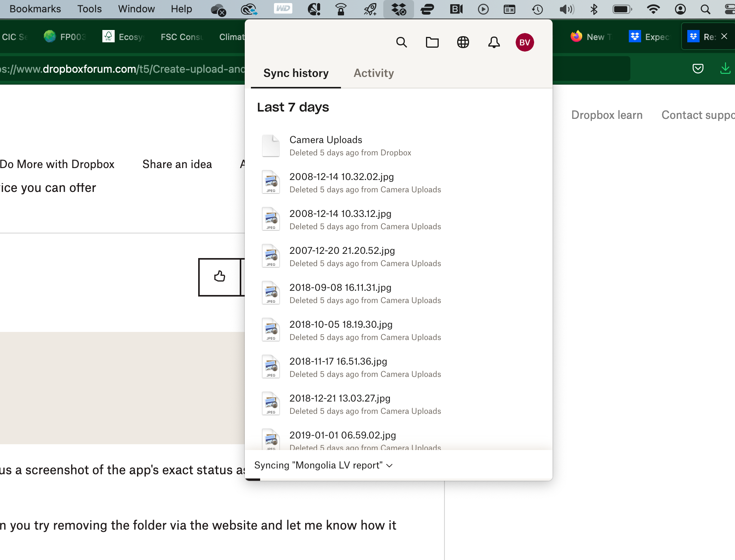This screenshot has height=560, width=735.
Task: Open Dropbox website globe icon
Action: click(x=463, y=42)
